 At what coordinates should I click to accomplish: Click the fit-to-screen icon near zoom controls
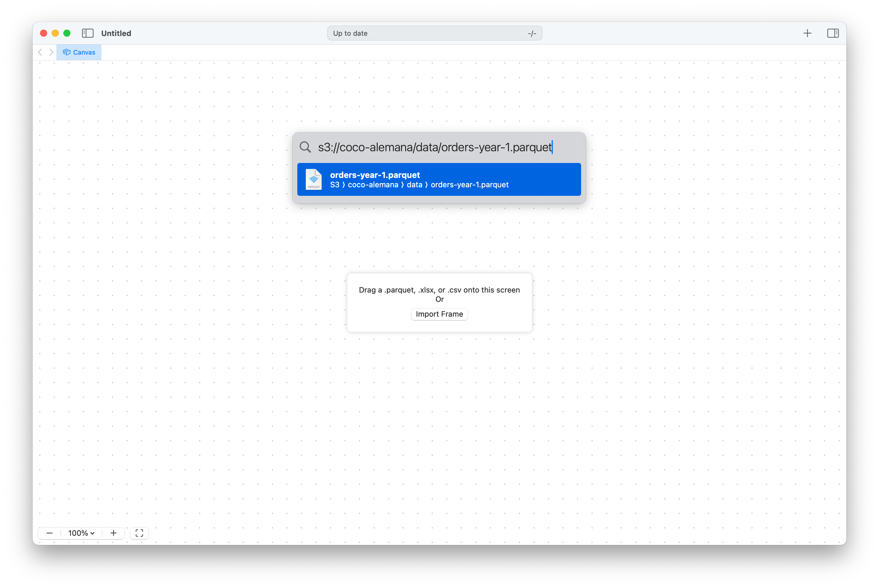tap(139, 533)
